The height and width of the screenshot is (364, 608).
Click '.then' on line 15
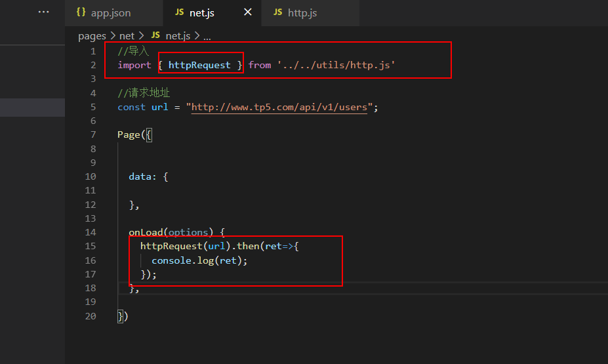tap(245, 246)
